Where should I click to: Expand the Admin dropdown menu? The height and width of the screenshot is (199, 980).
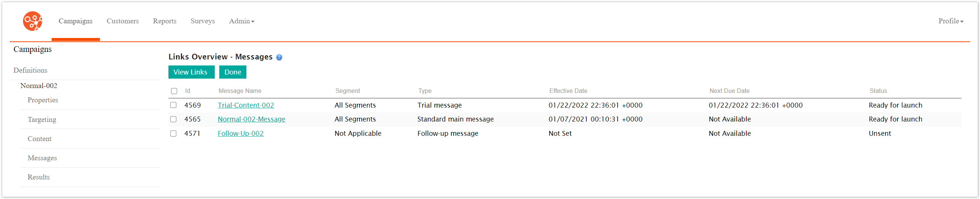coord(242,21)
